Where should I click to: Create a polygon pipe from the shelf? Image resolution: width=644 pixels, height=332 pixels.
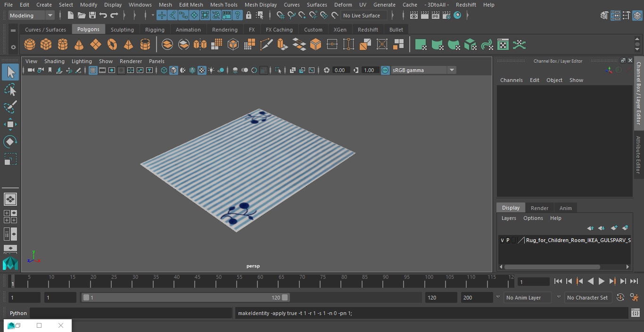point(145,45)
